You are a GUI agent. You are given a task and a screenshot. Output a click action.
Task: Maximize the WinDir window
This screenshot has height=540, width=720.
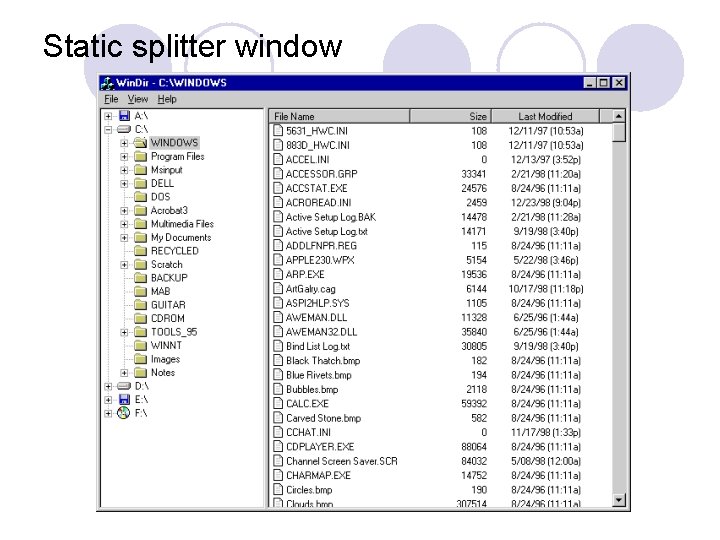(x=604, y=83)
